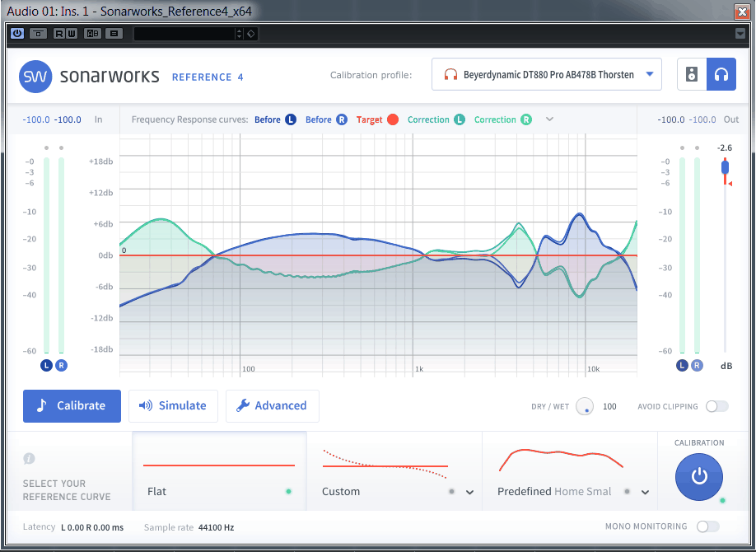Turn on Mono Monitoring
Image resolution: width=756 pixels, height=552 pixels.
707,526
